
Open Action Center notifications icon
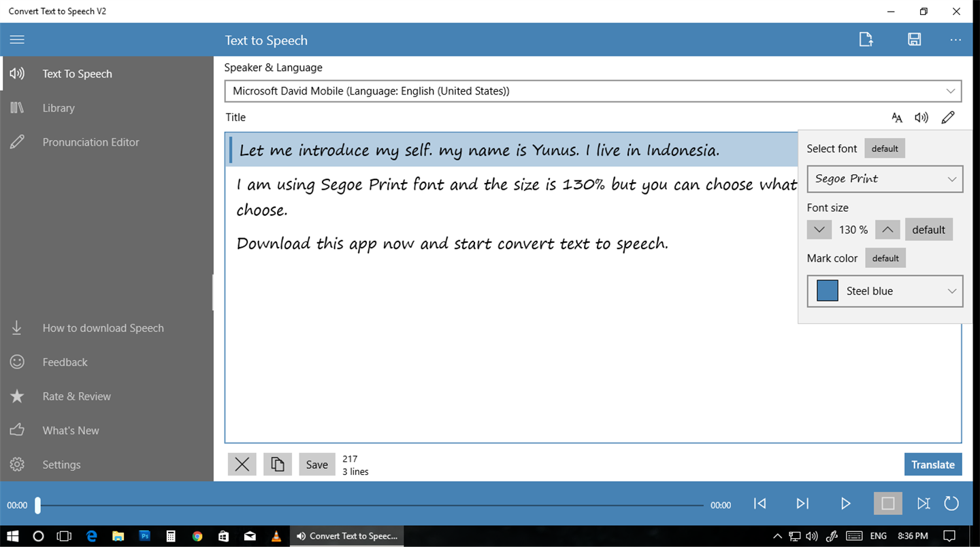pos(949,536)
